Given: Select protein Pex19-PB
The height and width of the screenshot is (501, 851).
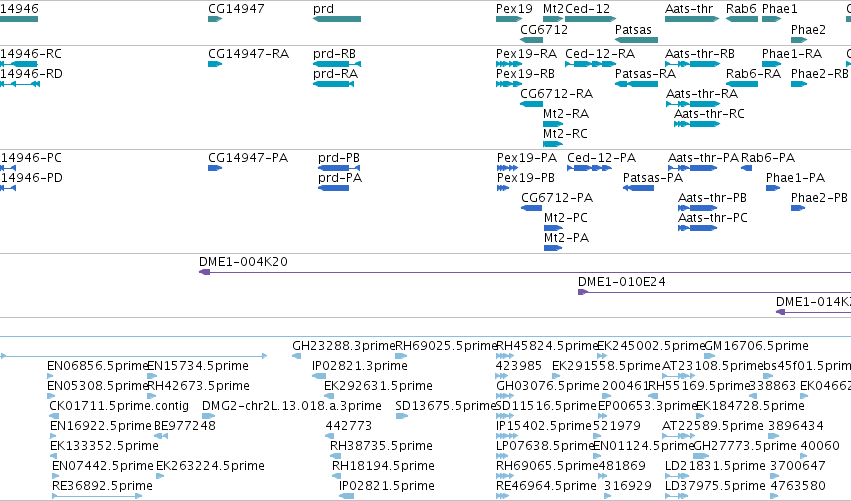Looking at the screenshot, I should tap(503, 188).
